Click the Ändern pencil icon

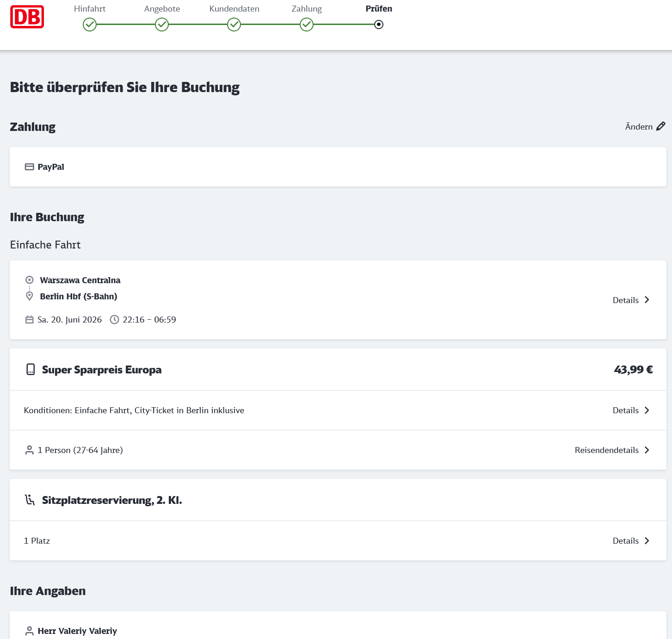[661, 126]
